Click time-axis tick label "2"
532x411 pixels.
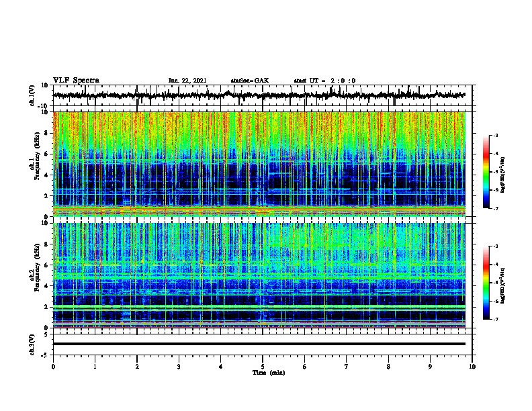tap(137, 367)
